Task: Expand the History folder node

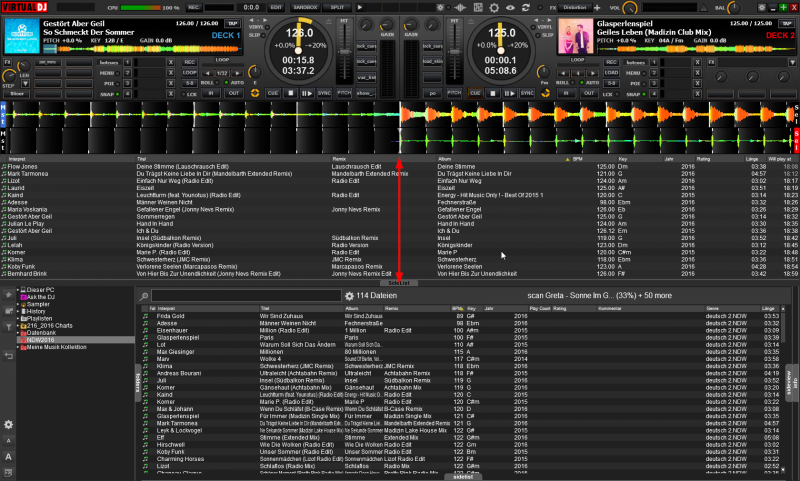Action: [x=18, y=311]
